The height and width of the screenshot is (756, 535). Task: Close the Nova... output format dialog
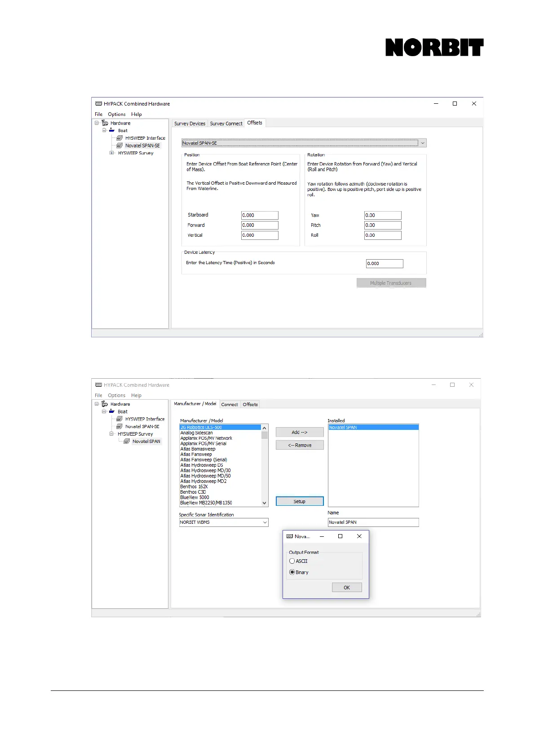[x=359, y=536]
